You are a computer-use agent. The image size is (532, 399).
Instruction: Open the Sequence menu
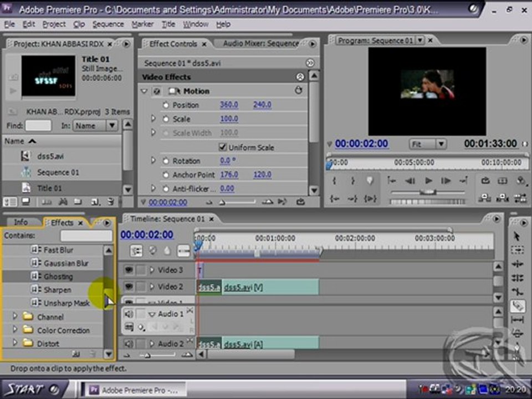tap(108, 24)
